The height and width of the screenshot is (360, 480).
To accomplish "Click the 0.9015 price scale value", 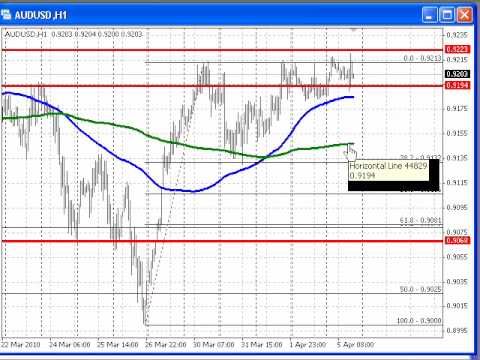I will [x=457, y=306].
